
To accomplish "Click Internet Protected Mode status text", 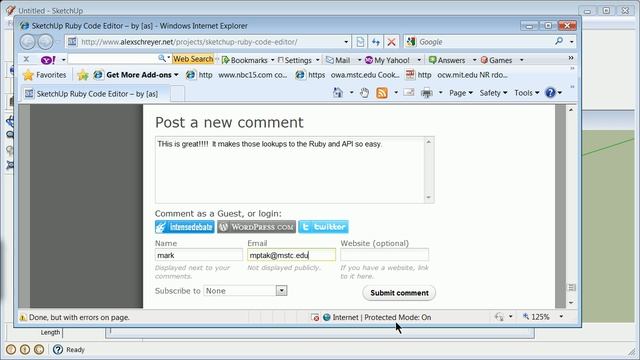I will tap(382, 317).
